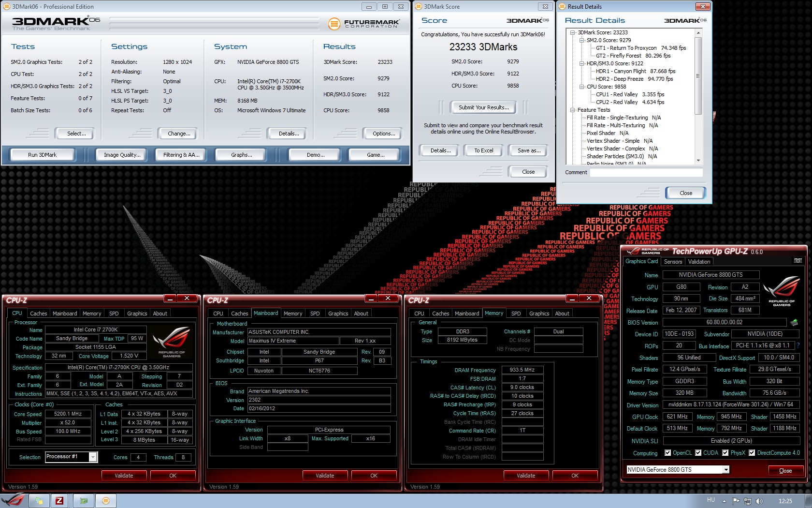
Task: Toggle the DirectCompute 4.0 checkbox
Action: [x=752, y=453]
